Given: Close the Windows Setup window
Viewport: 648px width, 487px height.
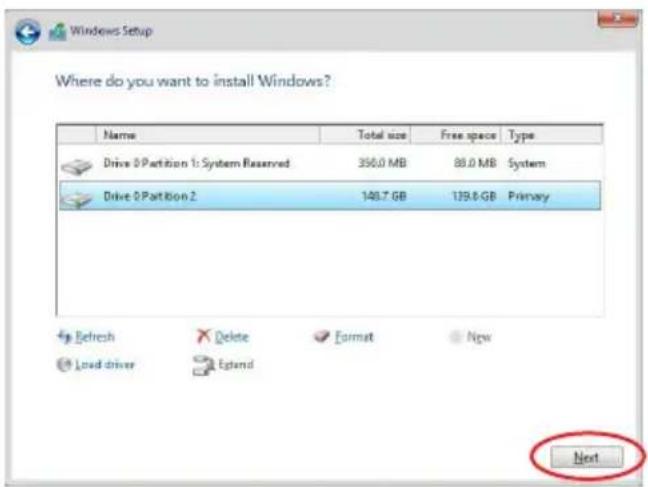Looking at the screenshot, I should coord(617,19).
